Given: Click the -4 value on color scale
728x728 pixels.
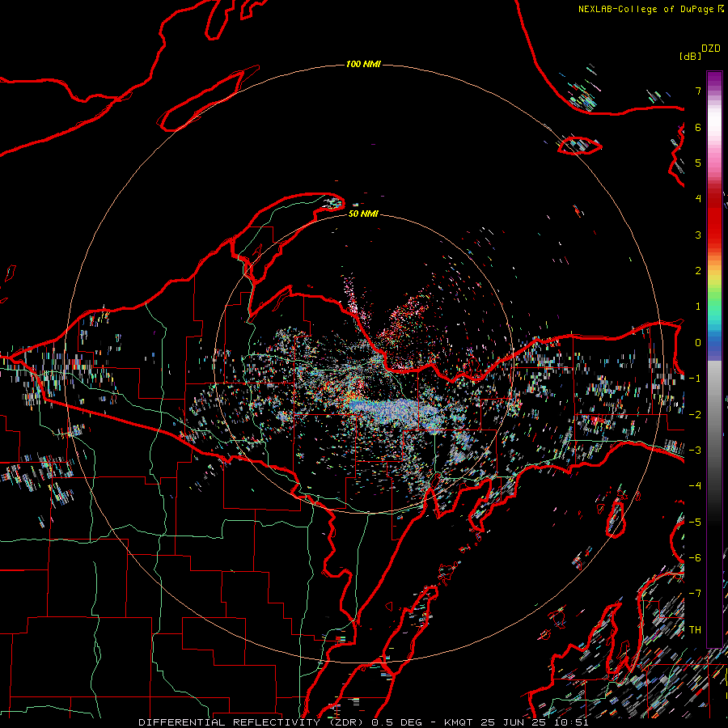Looking at the screenshot, I should coord(695,486).
